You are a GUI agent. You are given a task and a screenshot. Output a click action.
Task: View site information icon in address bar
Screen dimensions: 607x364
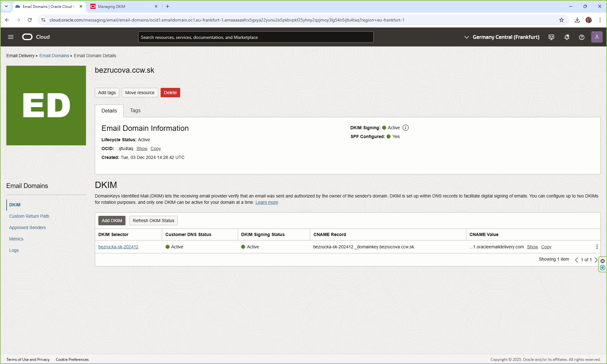click(43, 20)
